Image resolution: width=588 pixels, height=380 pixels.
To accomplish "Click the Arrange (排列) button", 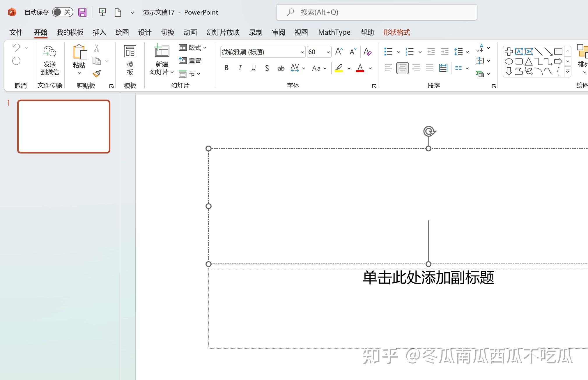I will pyautogui.click(x=582, y=60).
